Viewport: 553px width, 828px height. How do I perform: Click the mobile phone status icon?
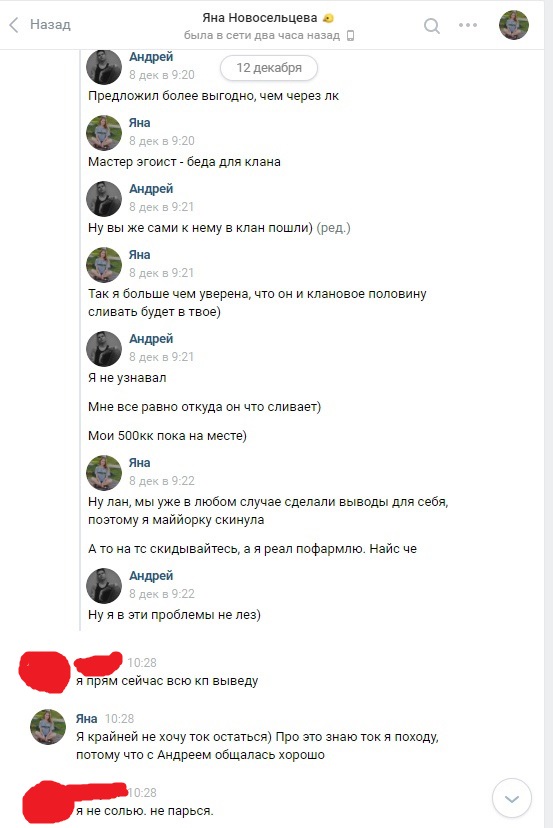tap(350, 36)
